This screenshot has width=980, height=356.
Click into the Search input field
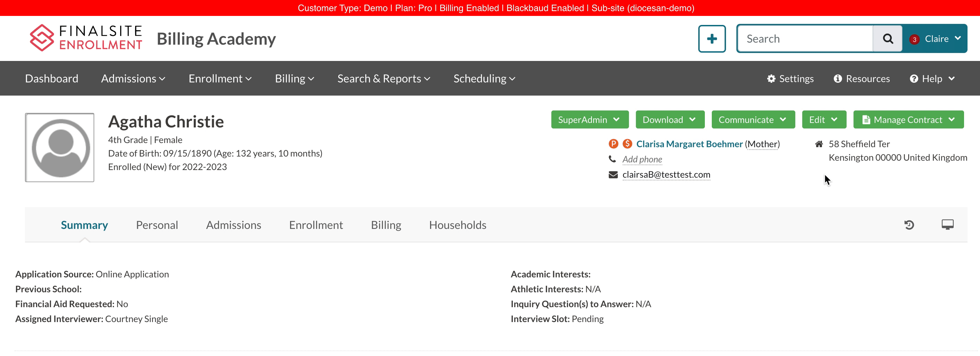(x=805, y=39)
